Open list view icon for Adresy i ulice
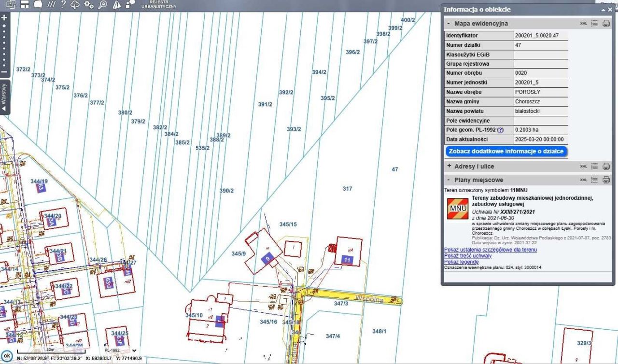 (594, 166)
